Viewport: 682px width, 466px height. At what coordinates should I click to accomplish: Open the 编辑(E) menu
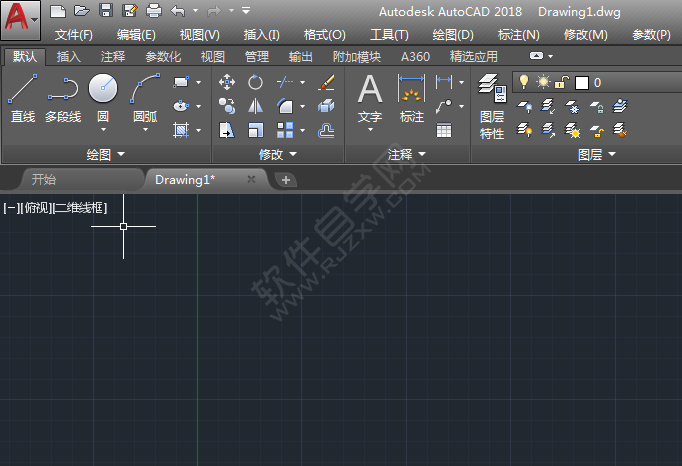[136, 35]
